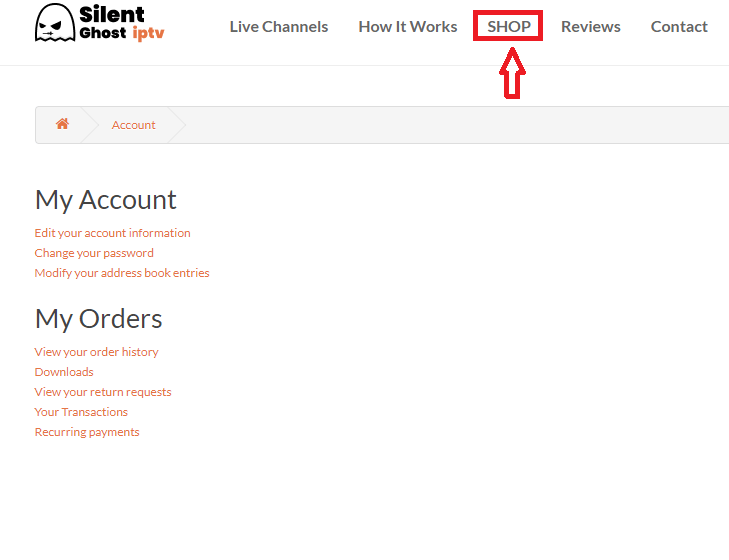Open Change your password link
Screen dimensions: 729x560
tap(94, 253)
